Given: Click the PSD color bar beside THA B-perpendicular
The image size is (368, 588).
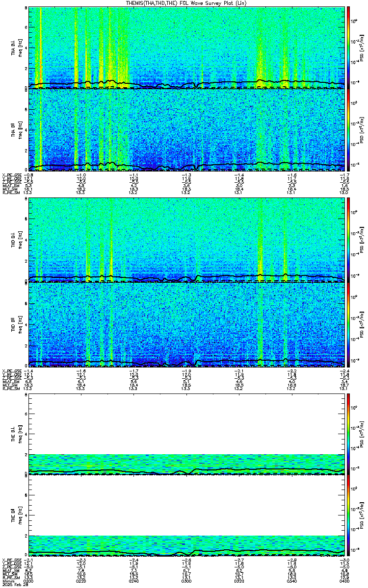Looking at the screenshot, I should coord(348,47).
